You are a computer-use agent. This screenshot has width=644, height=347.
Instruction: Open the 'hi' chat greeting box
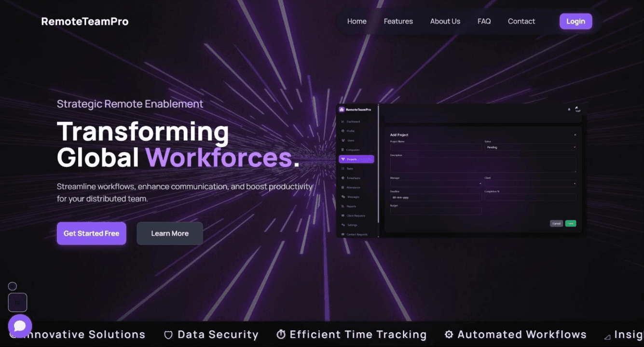[17, 302]
